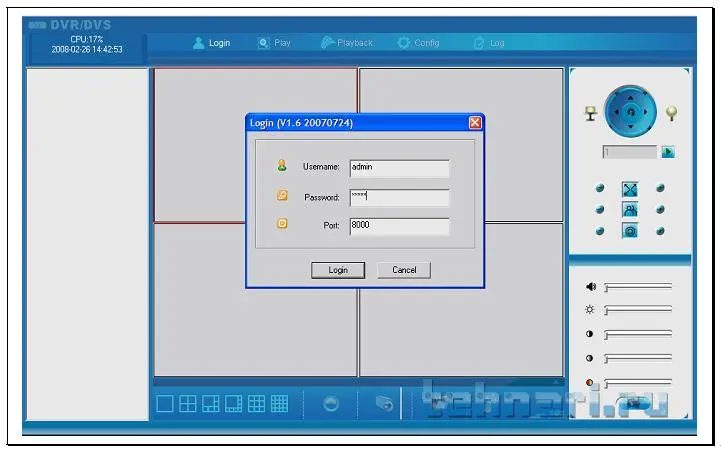
Task: Click the multicolor hue icon
Action: (589, 382)
